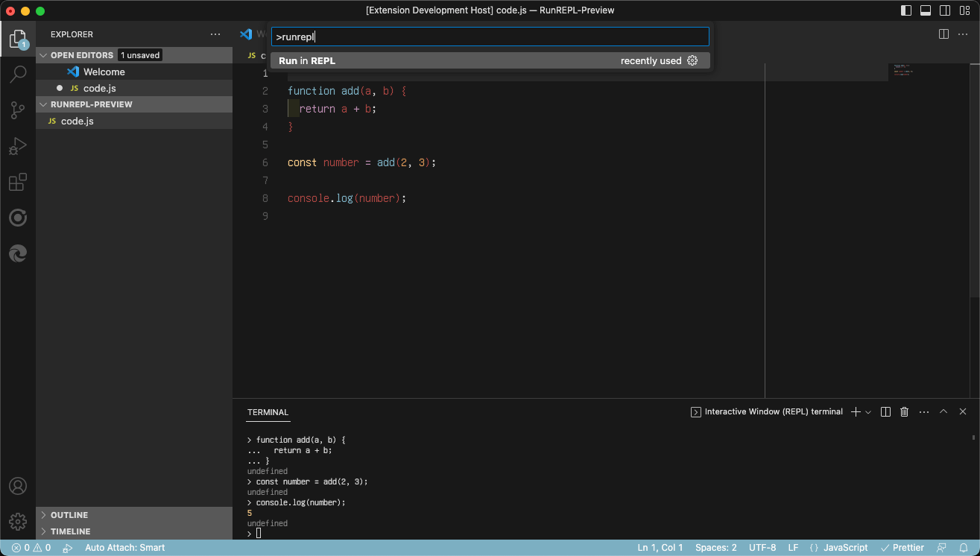The width and height of the screenshot is (980, 556).
Task: Select Run in REPL command
Action: [x=490, y=60]
